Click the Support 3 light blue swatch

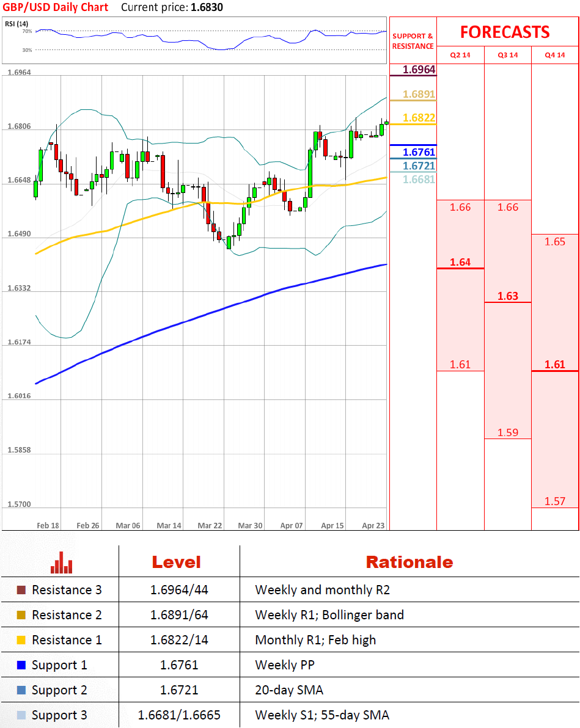tap(21, 715)
